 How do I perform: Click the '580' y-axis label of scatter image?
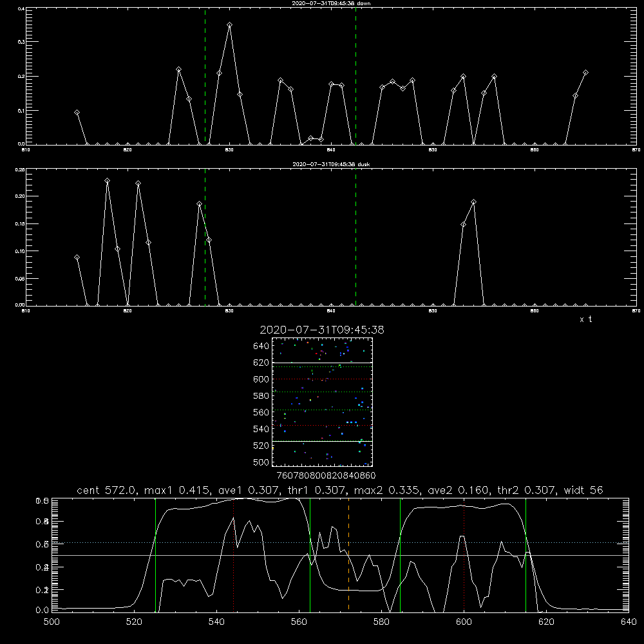pos(261,396)
